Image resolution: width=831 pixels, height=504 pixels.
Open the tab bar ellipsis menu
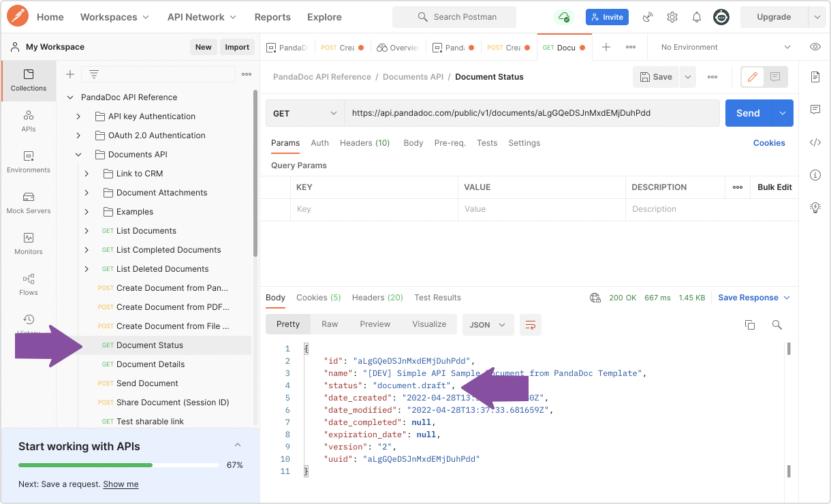click(x=631, y=47)
